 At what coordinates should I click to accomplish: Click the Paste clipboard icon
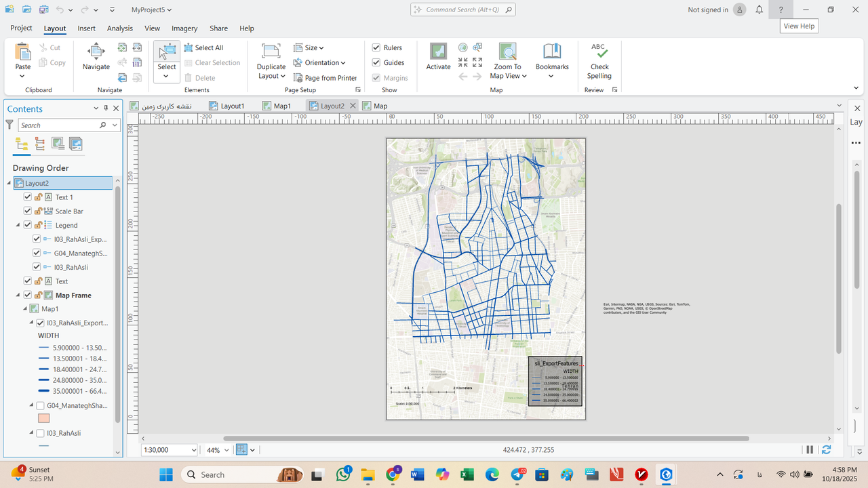click(23, 52)
